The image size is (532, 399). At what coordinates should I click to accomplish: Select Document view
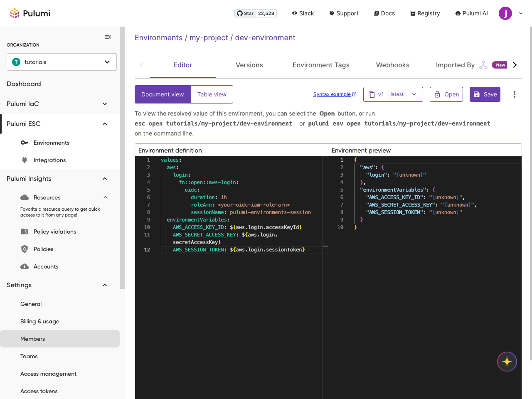[163, 94]
